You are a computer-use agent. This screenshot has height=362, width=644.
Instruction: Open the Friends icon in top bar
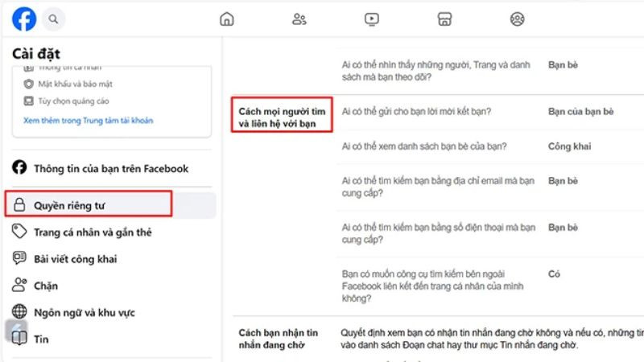click(299, 19)
